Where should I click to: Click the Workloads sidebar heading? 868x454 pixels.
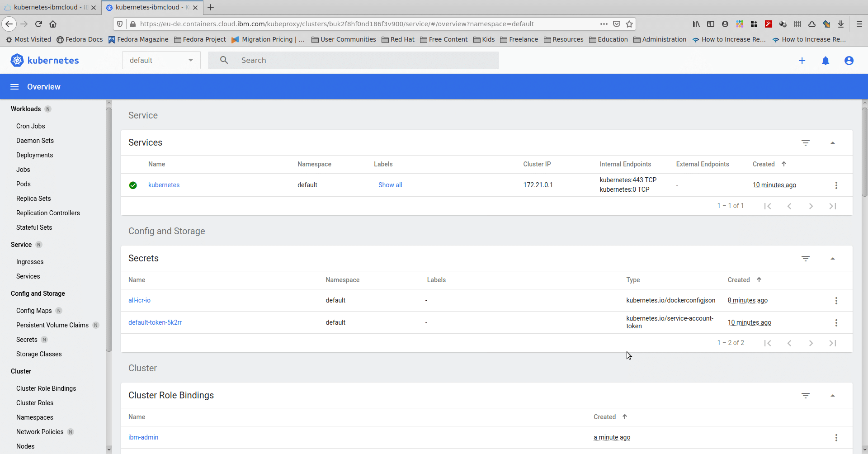pos(26,109)
